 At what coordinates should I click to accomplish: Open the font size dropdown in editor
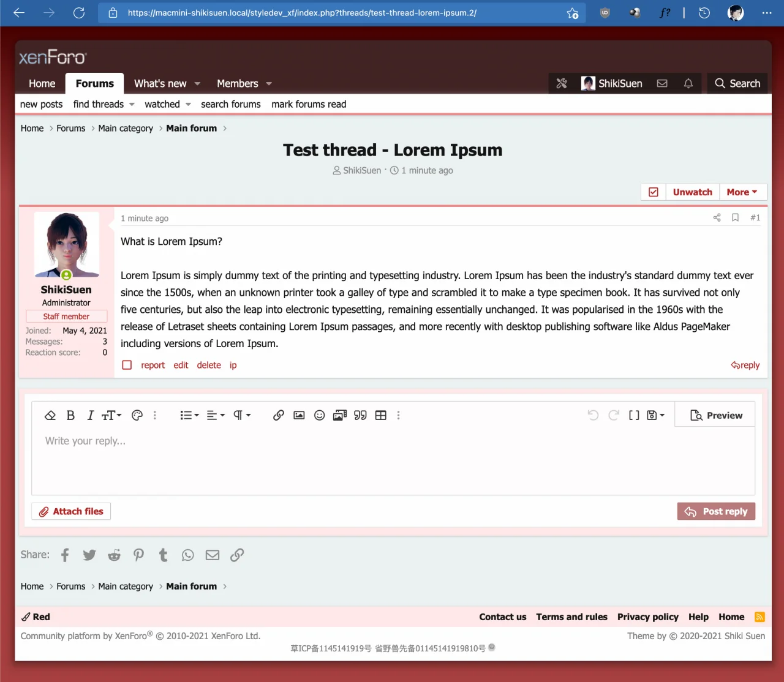point(111,416)
